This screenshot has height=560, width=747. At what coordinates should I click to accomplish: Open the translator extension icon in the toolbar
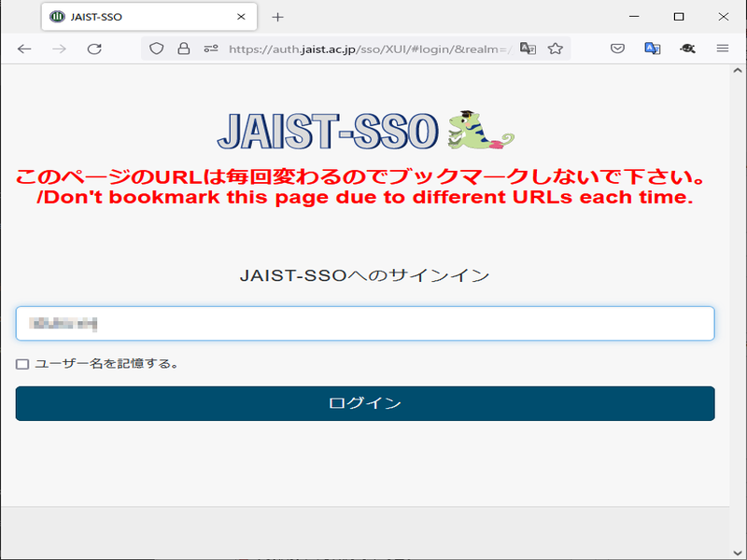tap(652, 49)
